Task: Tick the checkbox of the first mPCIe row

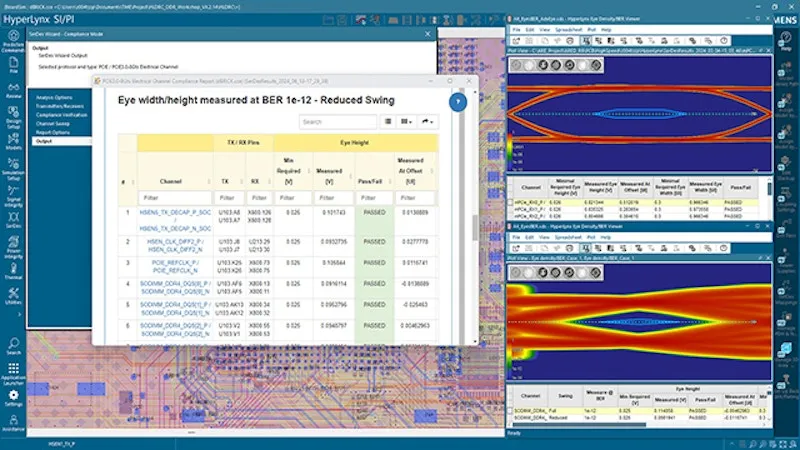Action: 510,203
